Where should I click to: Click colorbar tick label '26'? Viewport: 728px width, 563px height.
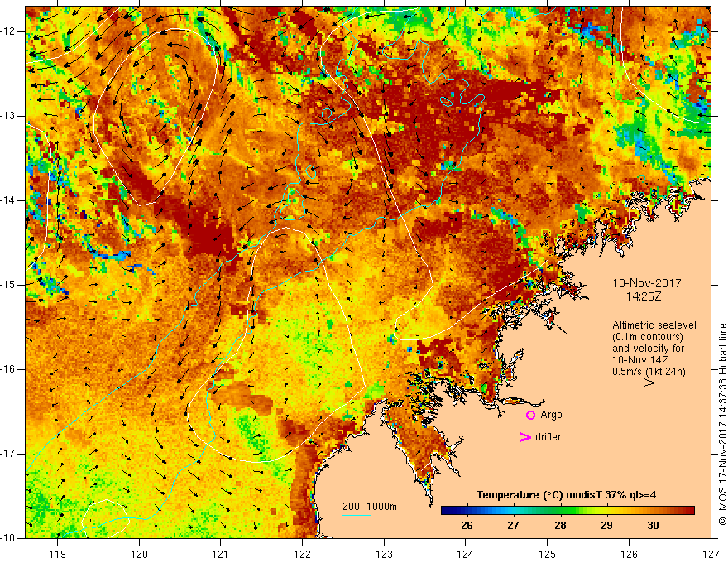[x=467, y=526]
